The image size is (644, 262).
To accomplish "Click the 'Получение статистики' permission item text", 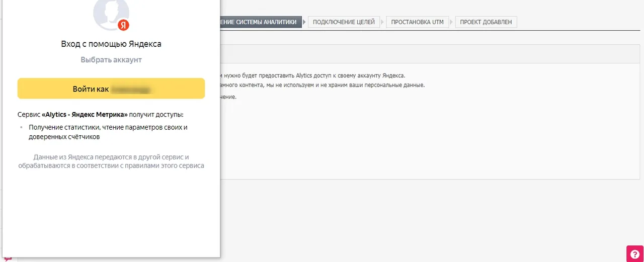I will (108, 132).
